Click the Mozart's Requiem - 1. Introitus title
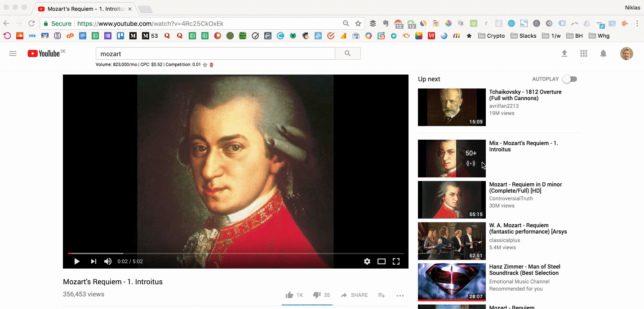Viewport: 644px width, 309px height. 113,282
